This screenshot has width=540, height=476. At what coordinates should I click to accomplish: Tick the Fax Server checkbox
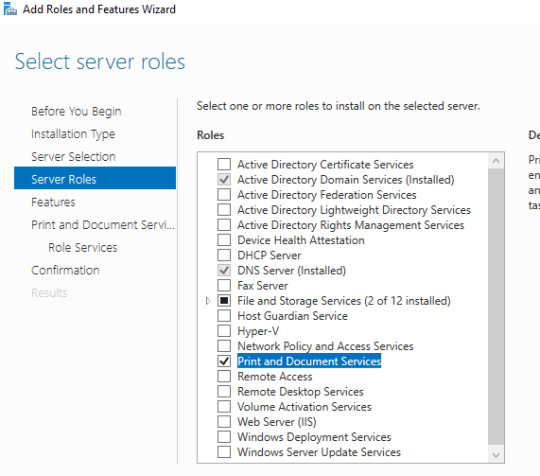point(224,286)
